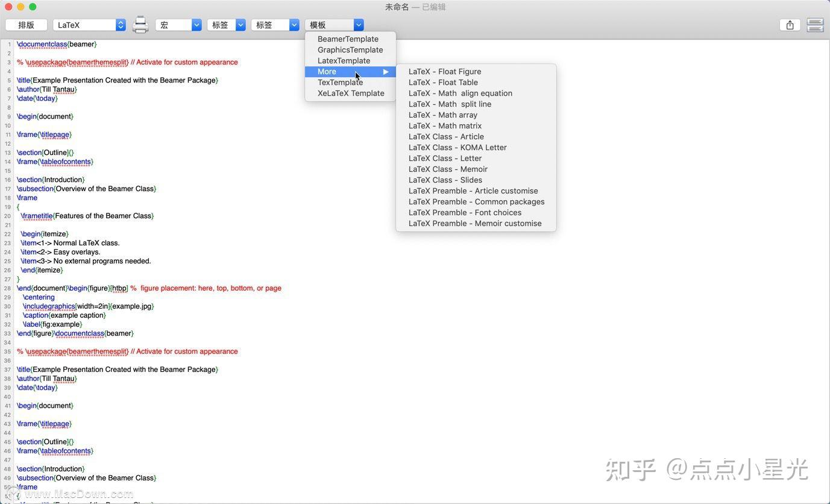This screenshot has width=830, height=504.
Task: Select LaTeX Class - KOMA Letter
Action: coord(476,148)
